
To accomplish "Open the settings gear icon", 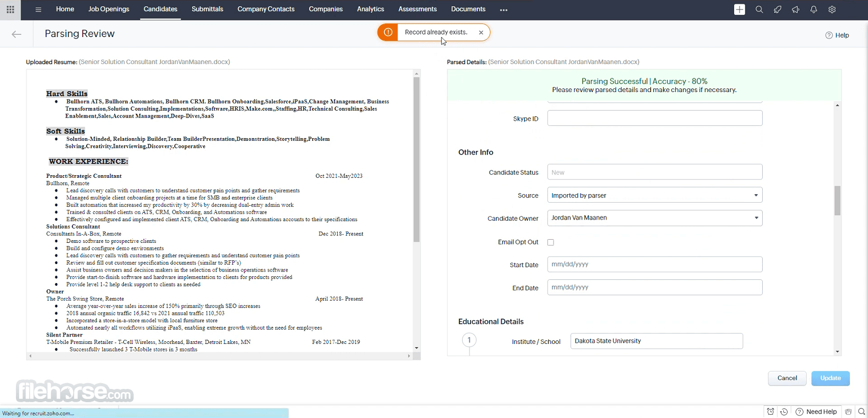I will [x=832, y=10].
